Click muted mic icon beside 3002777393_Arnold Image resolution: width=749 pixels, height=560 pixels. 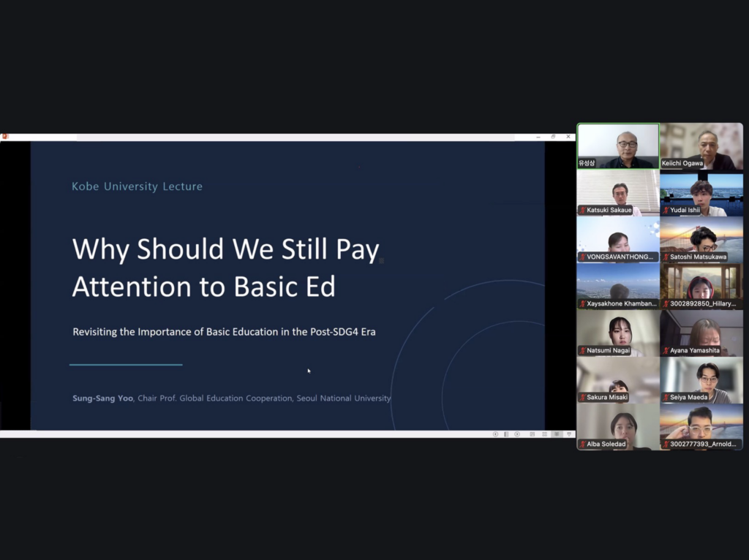point(666,444)
